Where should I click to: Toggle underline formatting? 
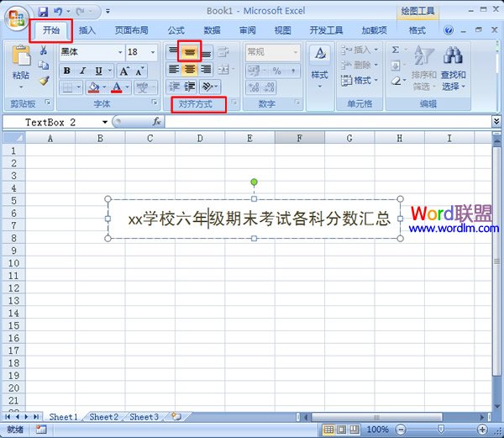[x=98, y=71]
